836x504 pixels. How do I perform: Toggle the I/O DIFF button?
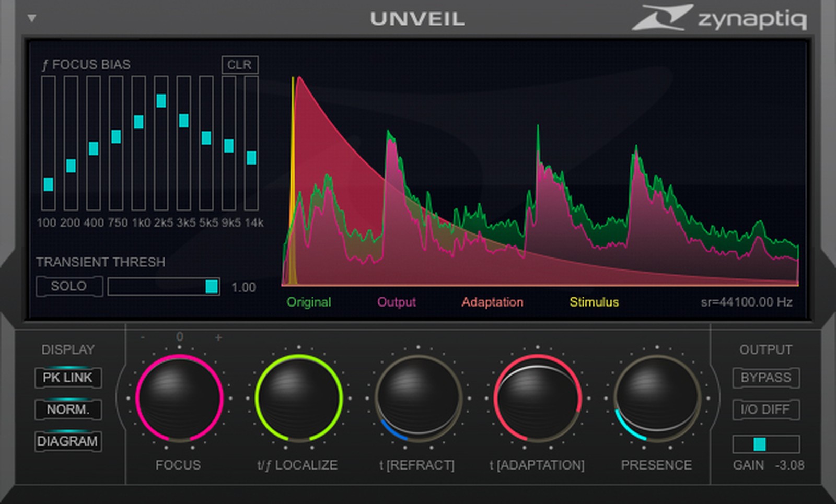click(766, 409)
